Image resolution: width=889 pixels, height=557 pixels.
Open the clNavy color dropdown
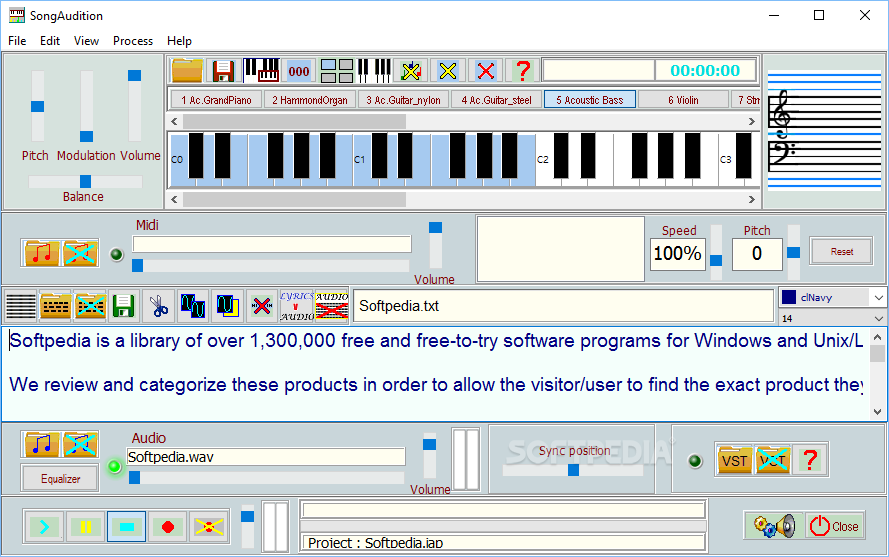click(878, 297)
